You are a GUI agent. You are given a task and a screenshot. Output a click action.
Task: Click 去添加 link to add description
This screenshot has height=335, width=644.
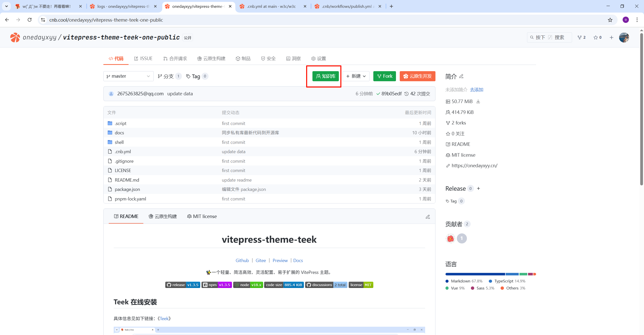(x=476, y=90)
